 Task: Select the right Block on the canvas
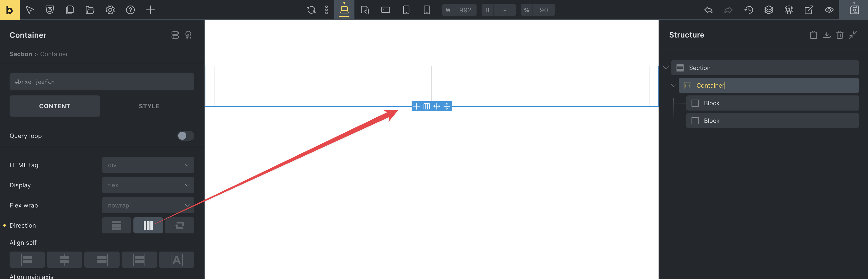(540, 86)
